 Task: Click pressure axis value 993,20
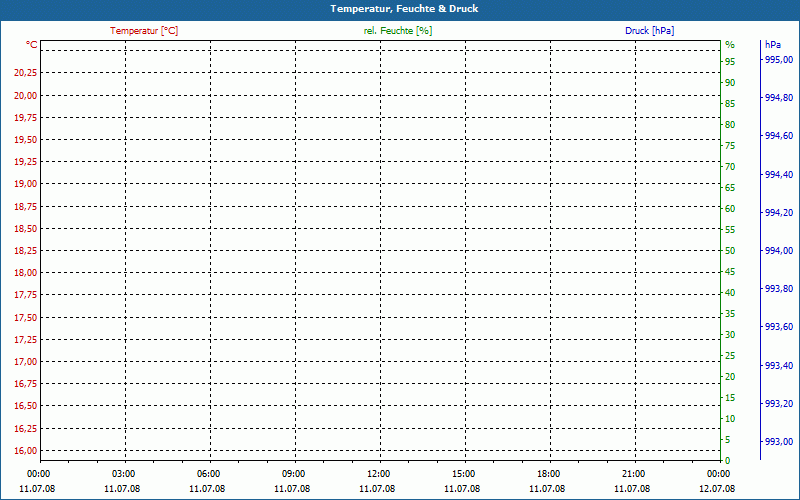779,404
